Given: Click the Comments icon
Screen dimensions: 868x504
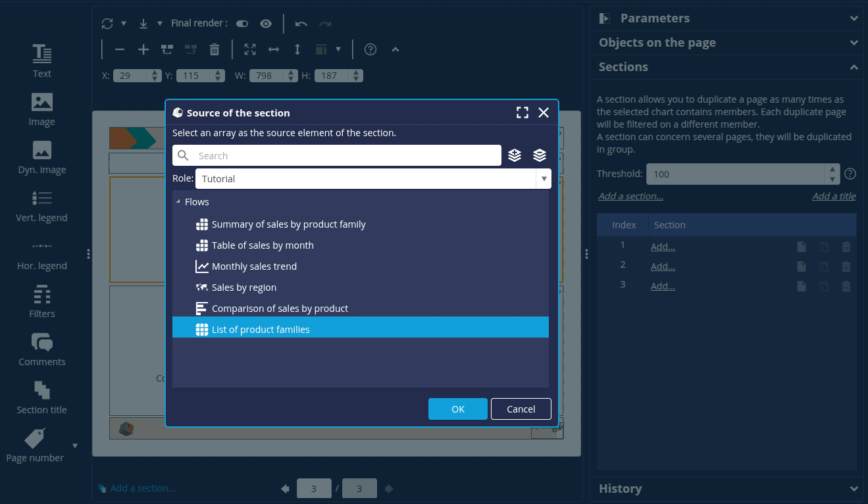Looking at the screenshot, I should [41, 342].
